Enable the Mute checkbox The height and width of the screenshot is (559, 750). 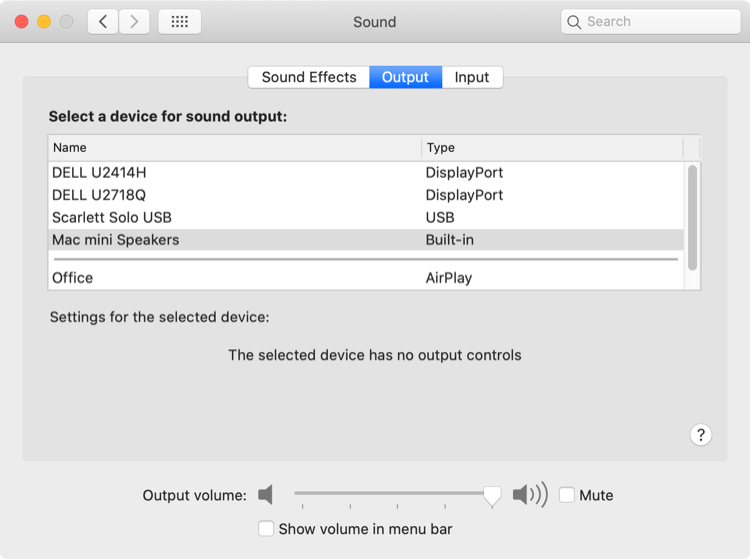[567, 495]
